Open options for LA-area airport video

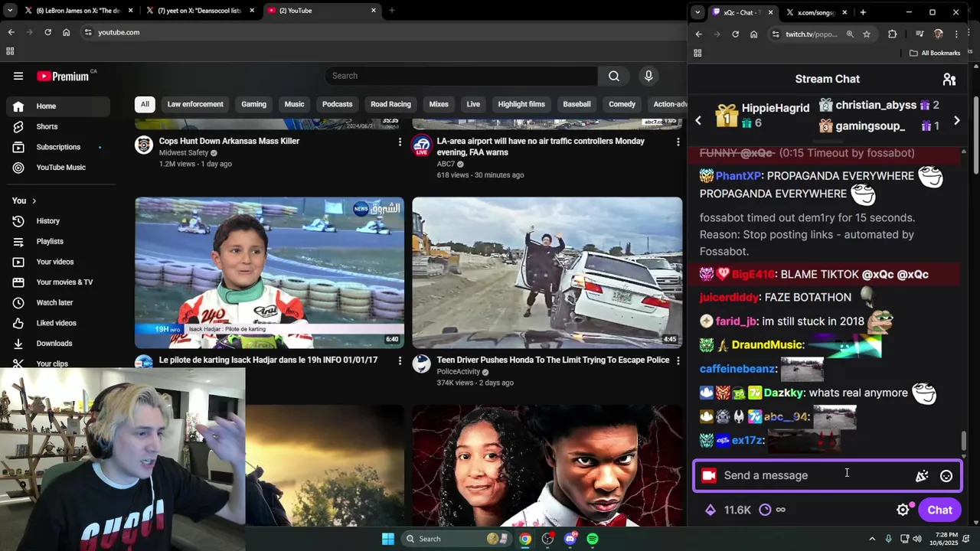[678, 142]
